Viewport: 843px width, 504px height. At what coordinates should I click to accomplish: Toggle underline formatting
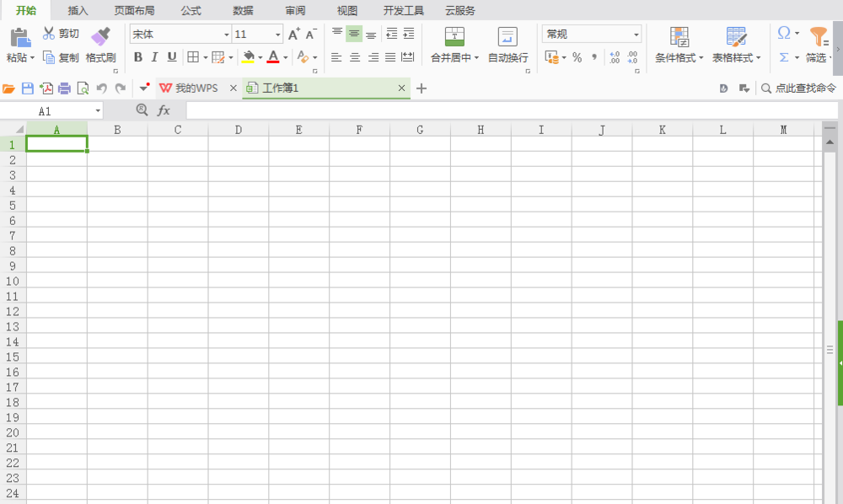(x=172, y=57)
